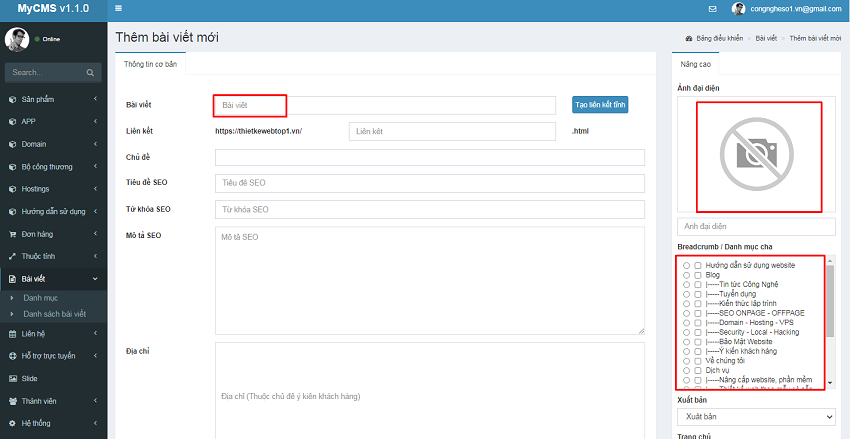Open the Xuất bản dropdown
This screenshot has width=850, height=439.
[755, 416]
